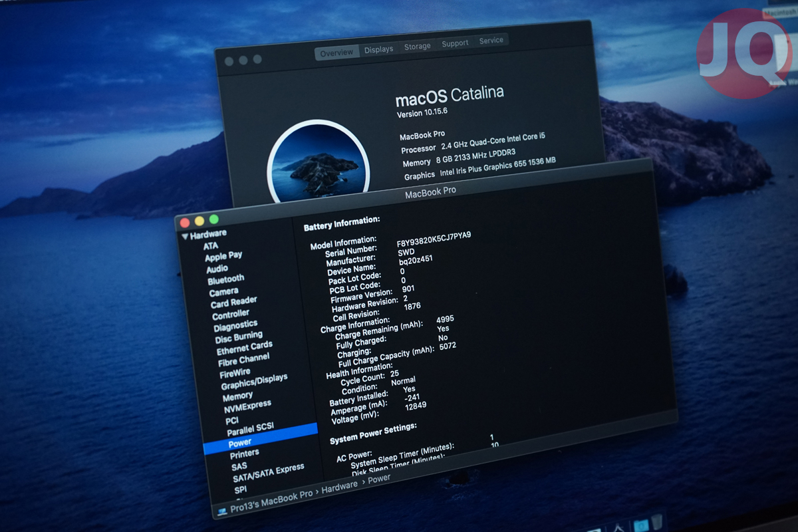798x532 pixels.
Task: Select SAS in the sidebar
Action: tap(239, 466)
